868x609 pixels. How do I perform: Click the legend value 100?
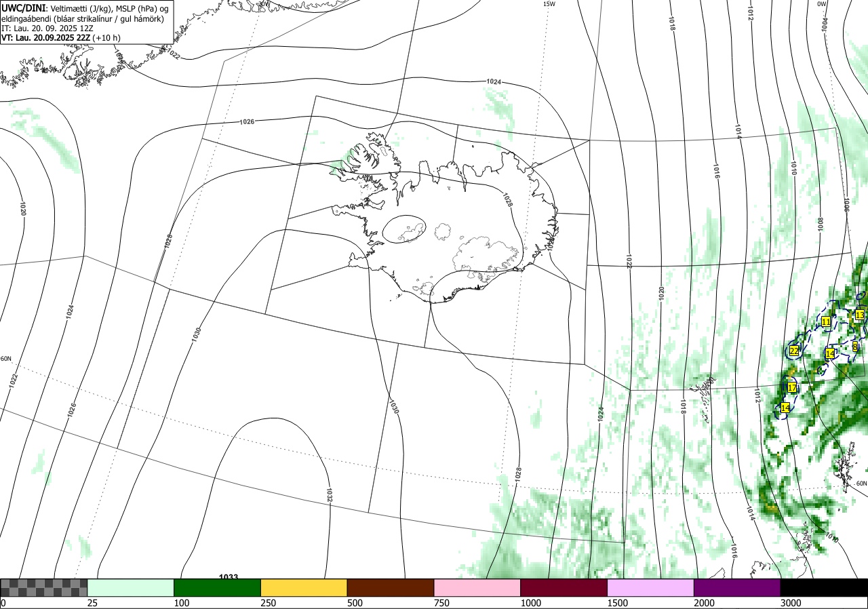coord(182,603)
